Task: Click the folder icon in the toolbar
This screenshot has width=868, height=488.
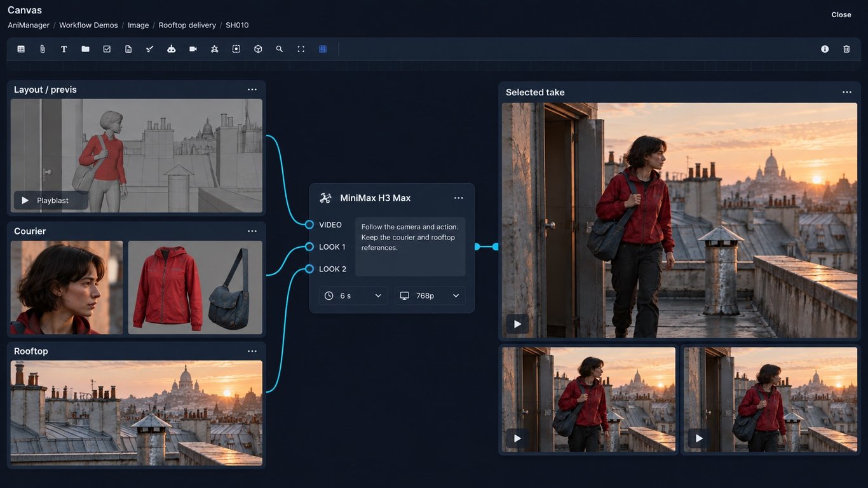Action: pyautogui.click(x=85, y=49)
